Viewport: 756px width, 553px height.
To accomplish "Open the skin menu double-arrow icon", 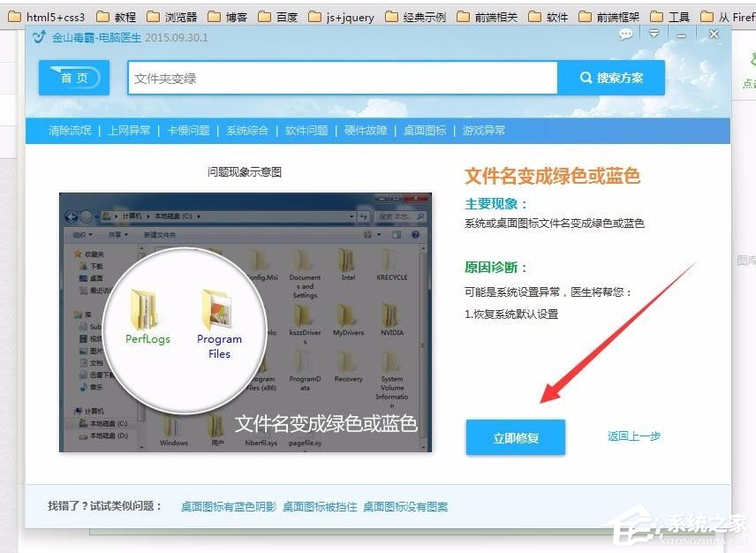I will click(654, 34).
